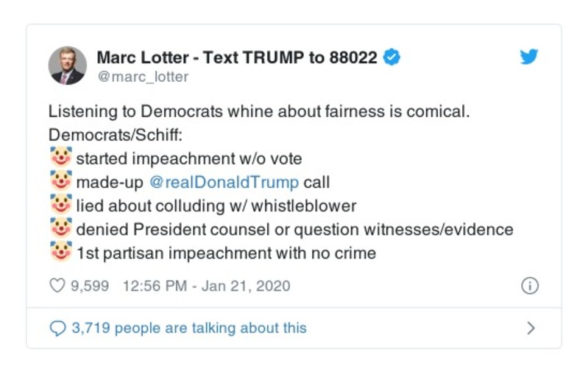Click the blue speech bubble reply icon
588x378 pixels.
point(57,328)
